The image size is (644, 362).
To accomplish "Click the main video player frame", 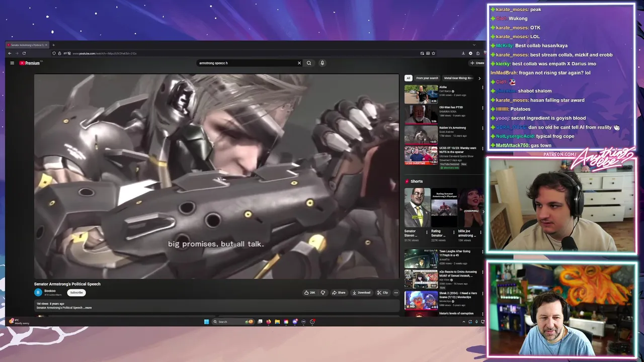I will 216,176.
